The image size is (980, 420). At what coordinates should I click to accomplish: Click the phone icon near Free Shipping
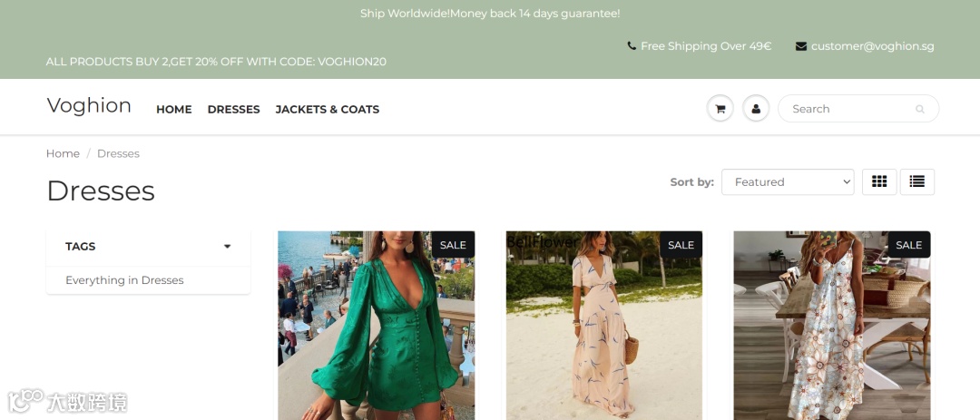[632, 45]
